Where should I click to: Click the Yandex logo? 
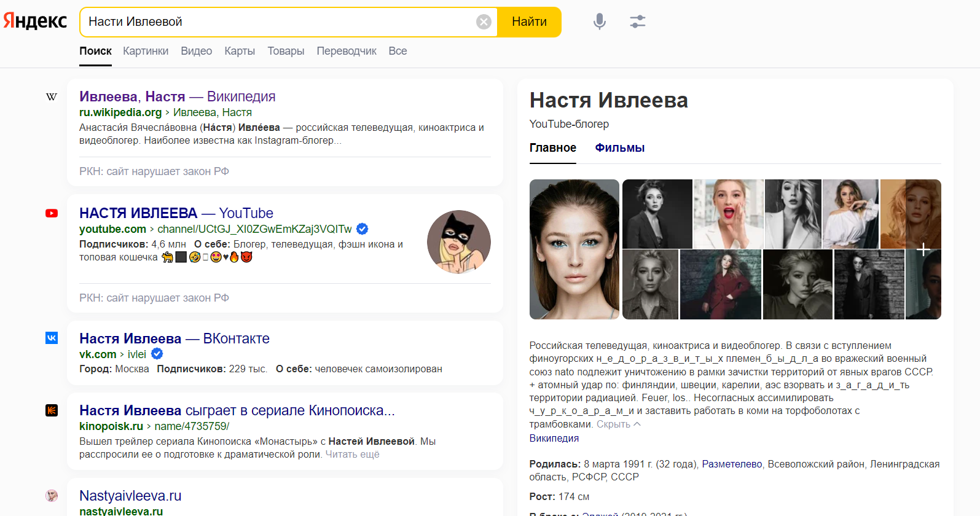[x=35, y=21]
